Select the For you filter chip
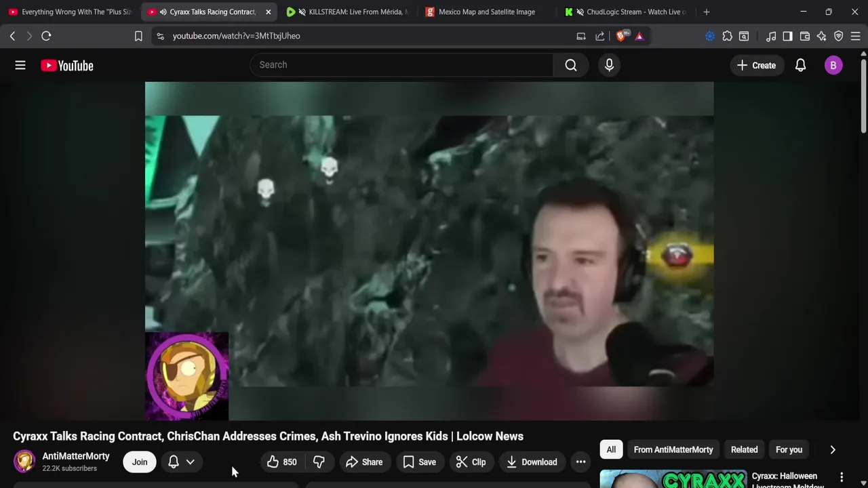This screenshot has width=868, height=488. [x=789, y=449]
